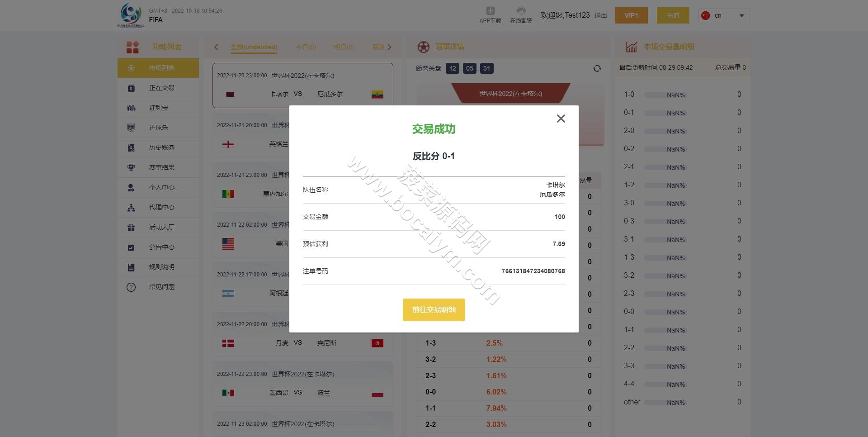Click the 4-4 row in volume details
This screenshot has width=868, height=437.
[683, 384]
